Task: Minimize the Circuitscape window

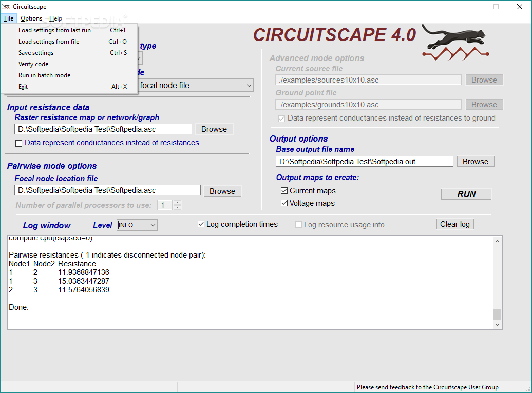Action: click(x=473, y=7)
